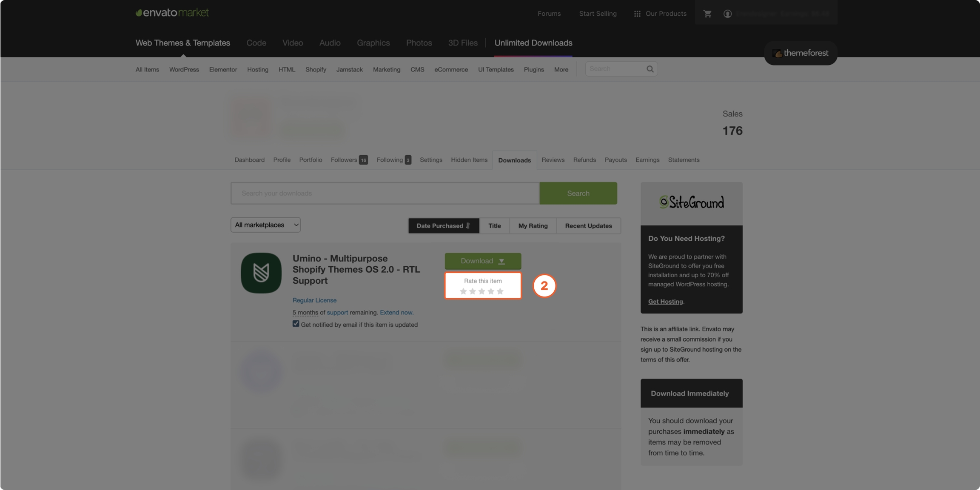Click the Umino theme shield thumbnail
This screenshot has height=490, width=980.
[x=261, y=273]
